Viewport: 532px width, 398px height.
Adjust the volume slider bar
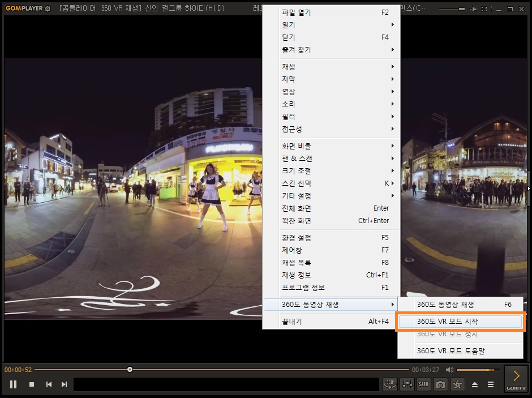(478, 370)
